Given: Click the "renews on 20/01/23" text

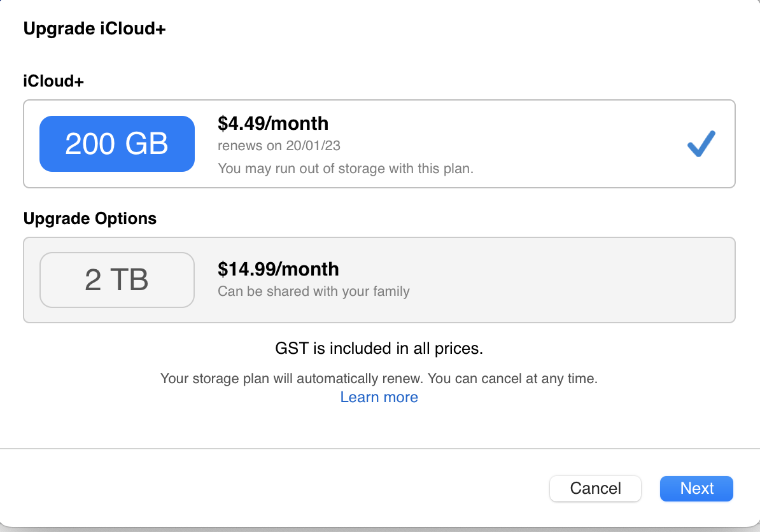Looking at the screenshot, I should (x=279, y=146).
